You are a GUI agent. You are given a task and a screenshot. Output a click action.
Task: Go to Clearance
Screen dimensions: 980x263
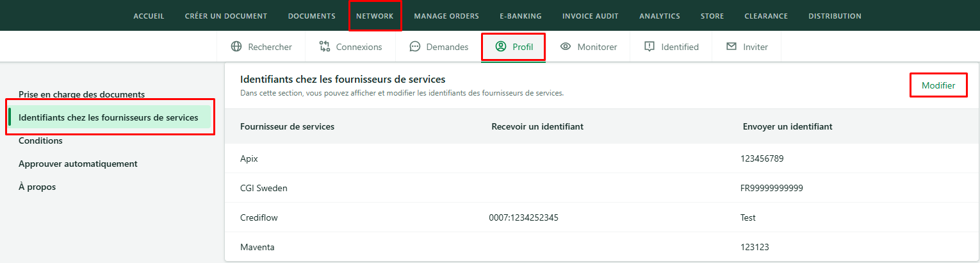pyautogui.click(x=766, y=16)
